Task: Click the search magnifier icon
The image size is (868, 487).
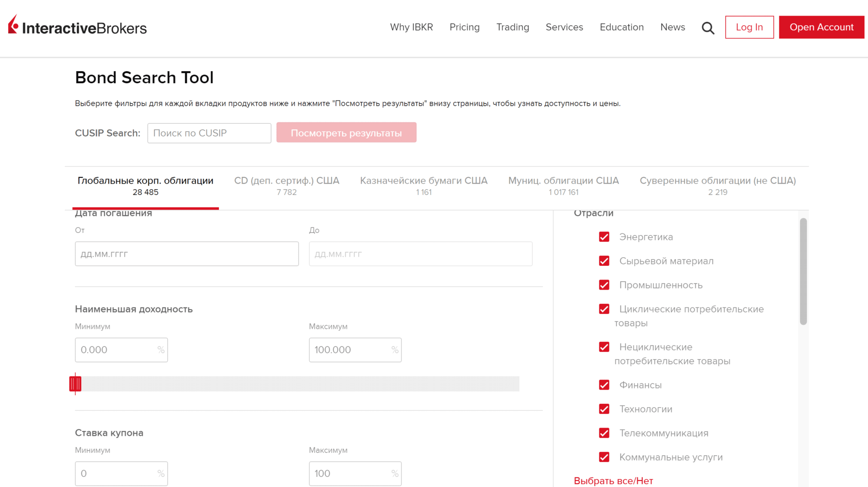Action: [708, 28]
